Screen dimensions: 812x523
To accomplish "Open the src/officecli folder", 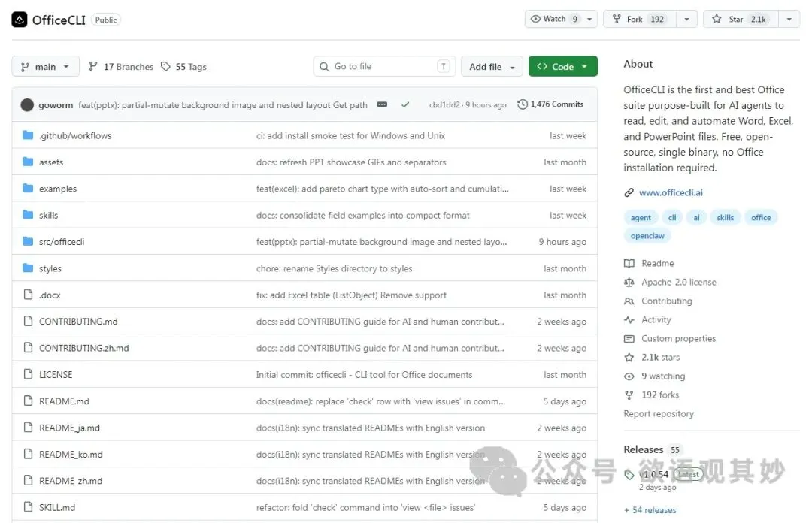I will pyautogui.click(x=62, y=242).
